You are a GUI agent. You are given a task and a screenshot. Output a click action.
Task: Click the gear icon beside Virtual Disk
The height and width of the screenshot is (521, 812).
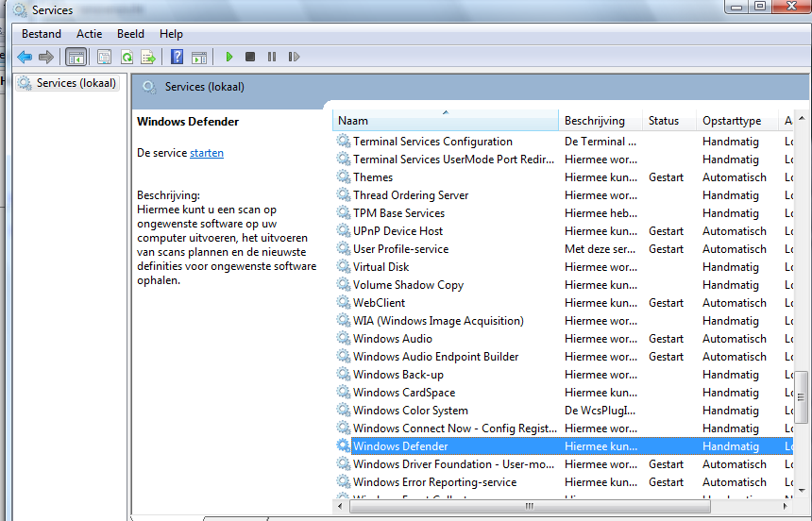344,266
